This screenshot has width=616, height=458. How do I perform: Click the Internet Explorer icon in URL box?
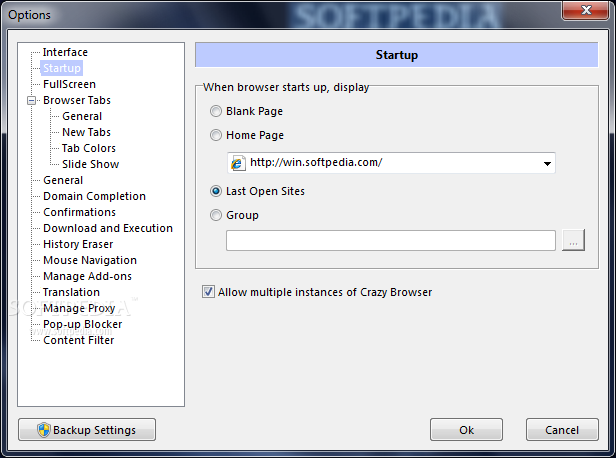point(237,163)
